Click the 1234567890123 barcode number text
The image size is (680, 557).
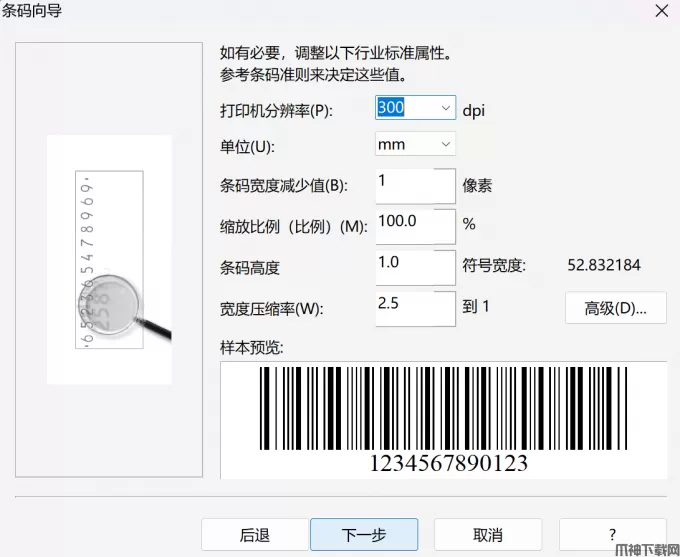click(x=448, y=463)
